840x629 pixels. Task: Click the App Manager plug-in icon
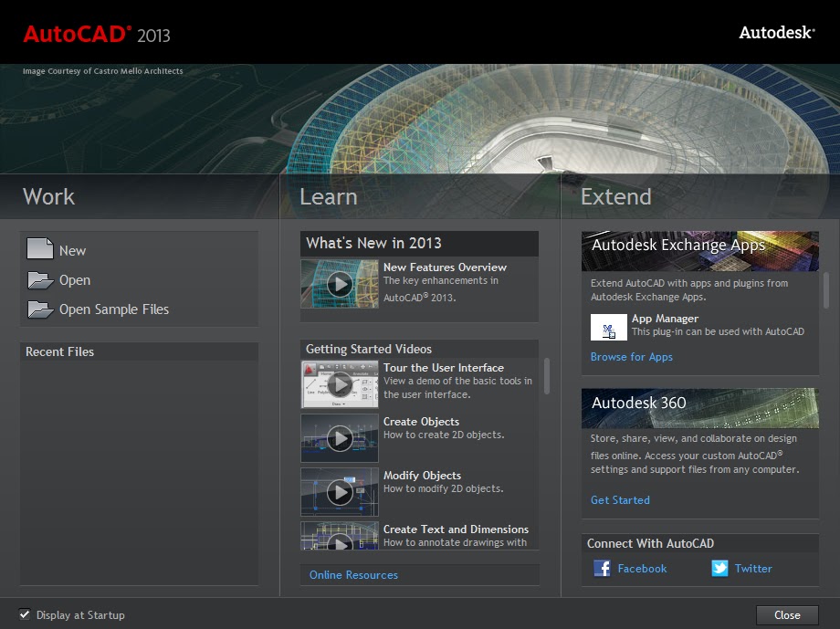point(608,326)
